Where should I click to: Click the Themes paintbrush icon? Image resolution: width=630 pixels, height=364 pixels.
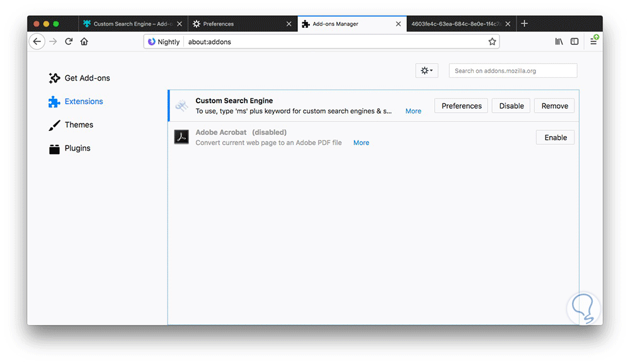coord(54,125)
